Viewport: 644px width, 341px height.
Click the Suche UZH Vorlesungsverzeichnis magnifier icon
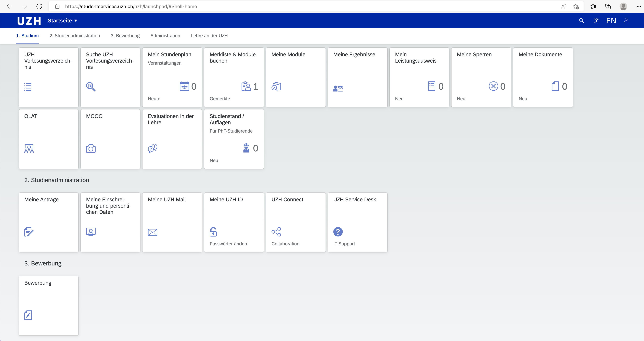pos(91,87)
